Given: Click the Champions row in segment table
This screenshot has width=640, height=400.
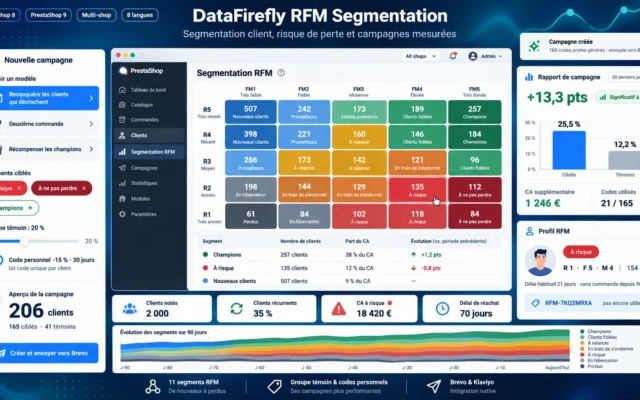Looking at the screenshot, I should pyautogui.click(x=349, y=255).
